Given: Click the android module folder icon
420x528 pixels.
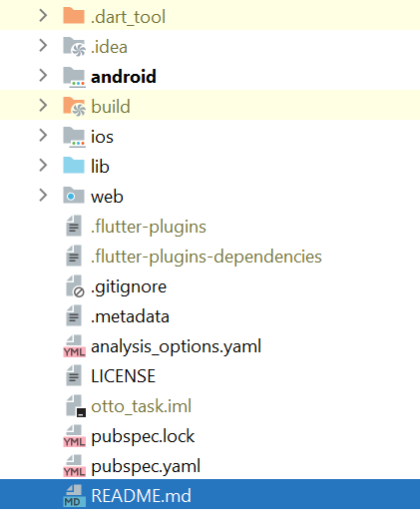Looking at the screenshot, I should (74, 77).
